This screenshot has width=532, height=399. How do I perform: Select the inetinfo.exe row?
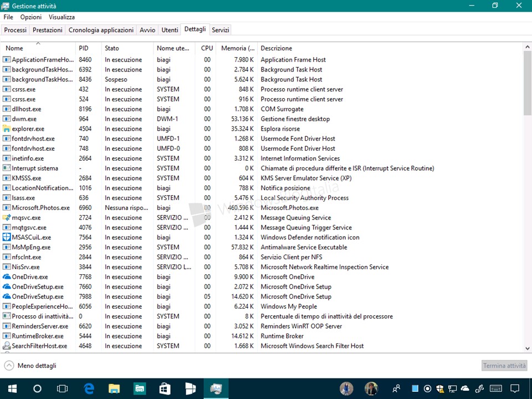(262, 158)
